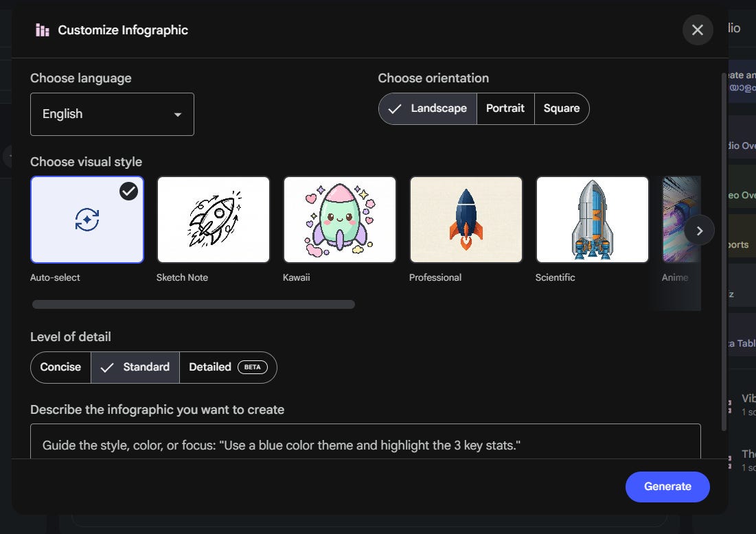The height and width of the screenshot is (534, 756).
Task: Click the dialog's vertical scrollbar
Action: (x=723, y=252)
